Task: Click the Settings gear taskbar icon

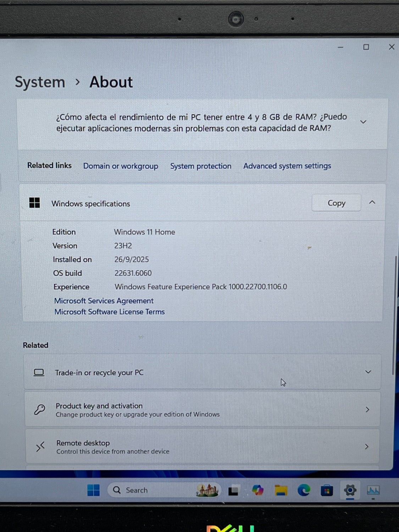Action: coord(350,491)
